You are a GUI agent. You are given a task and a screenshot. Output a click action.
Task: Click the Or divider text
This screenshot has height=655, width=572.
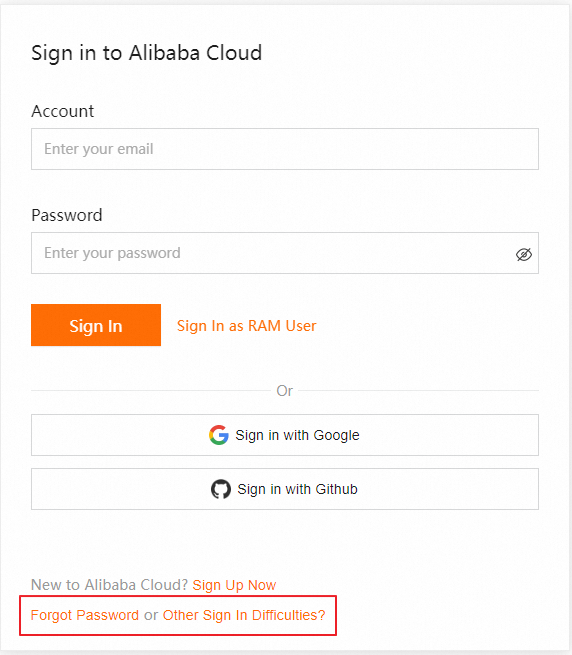[x=285, y=391]
